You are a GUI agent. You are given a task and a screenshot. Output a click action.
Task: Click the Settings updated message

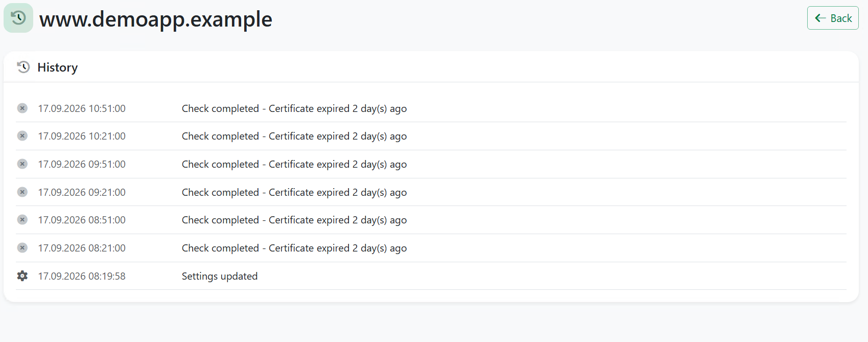pyautogui.click(x=220, y=276)
